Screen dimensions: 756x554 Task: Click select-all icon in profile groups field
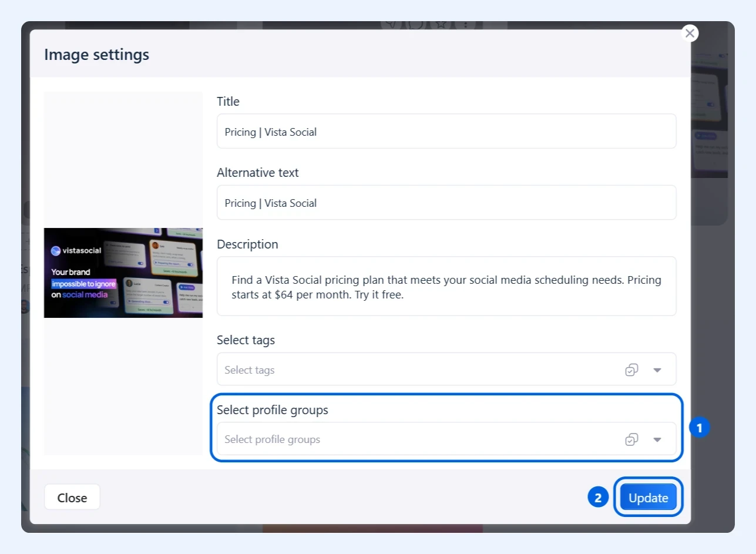coord(631,439)
